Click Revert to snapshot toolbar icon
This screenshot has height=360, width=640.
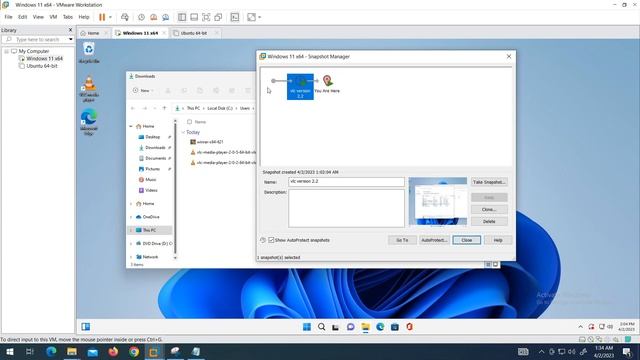point(153,17)
